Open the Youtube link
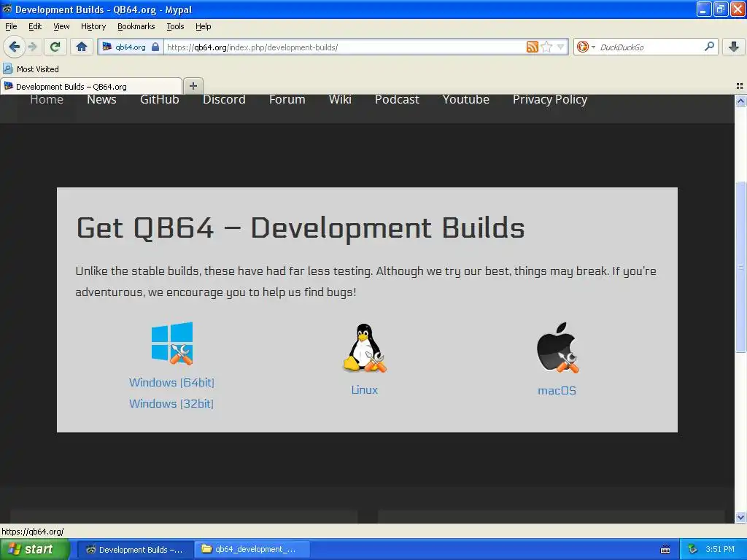The width and height of the screenshot is (747, 560). coord(465,99)
